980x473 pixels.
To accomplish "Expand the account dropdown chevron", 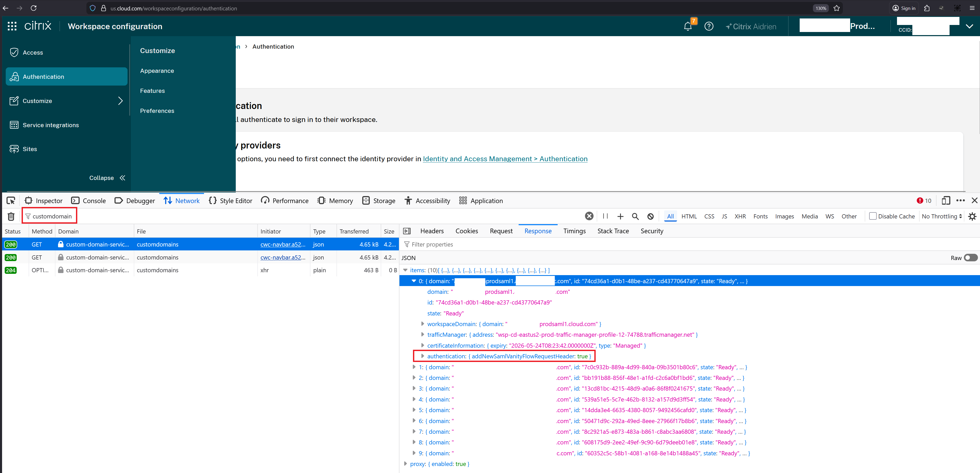I will 969,26.
